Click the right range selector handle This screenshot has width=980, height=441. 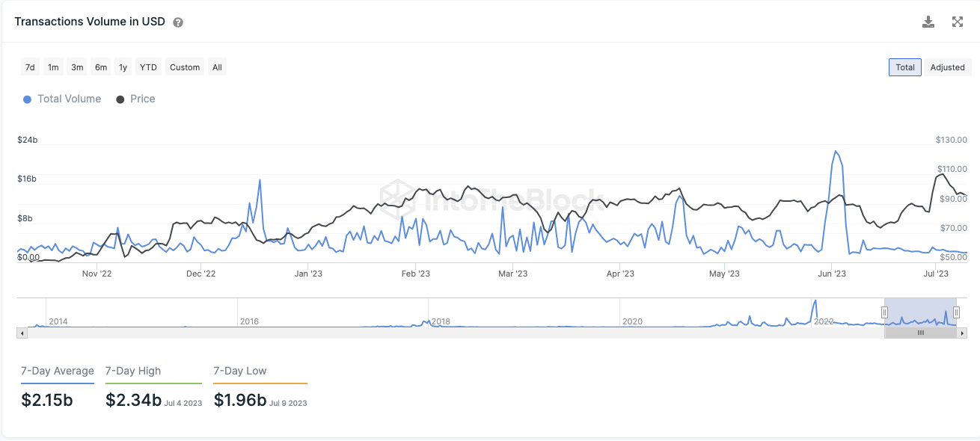tap(956, 312)
